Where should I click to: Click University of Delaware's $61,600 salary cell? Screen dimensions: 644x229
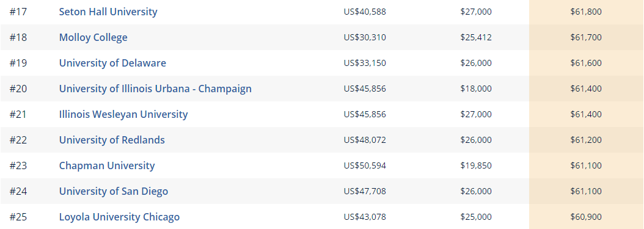[586, 63]
